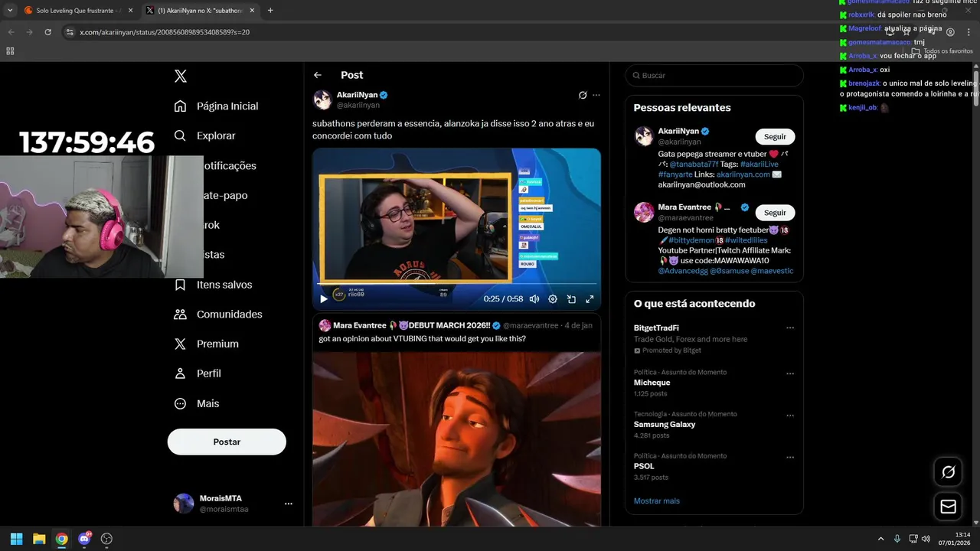This screenshot has width=980, height=551.
Task: Expand the tab search dropdown
Action: [x=10, y=11]
